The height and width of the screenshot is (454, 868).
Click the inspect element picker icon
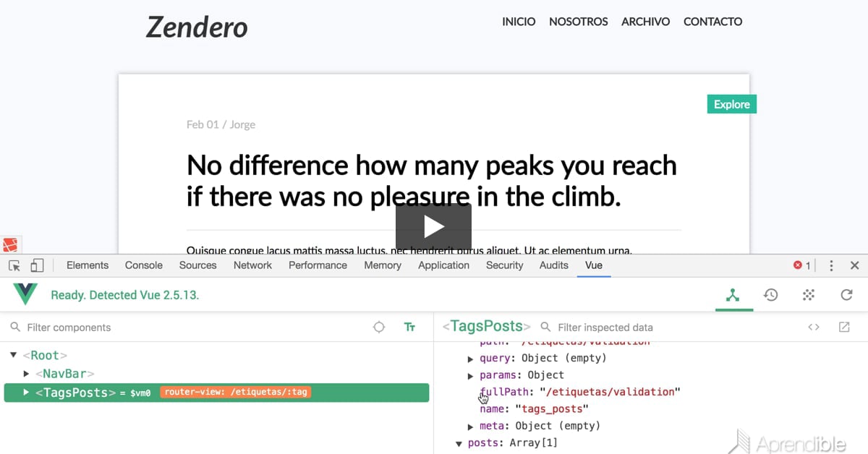14,265
